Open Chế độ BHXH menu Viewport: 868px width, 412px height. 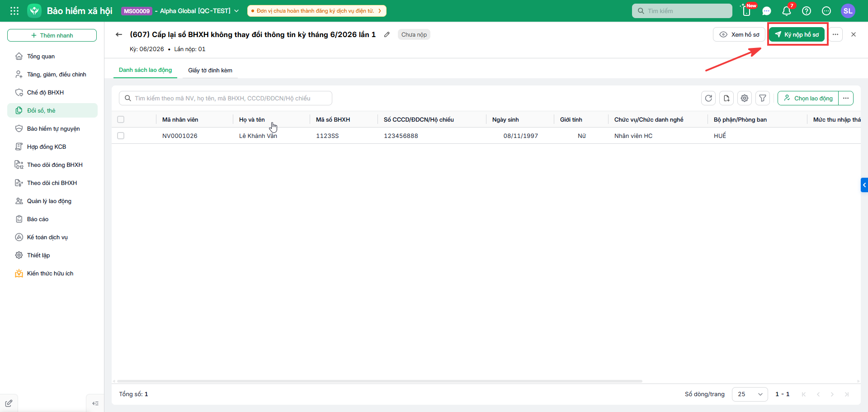pyautogui.click(x=52, y=92)
